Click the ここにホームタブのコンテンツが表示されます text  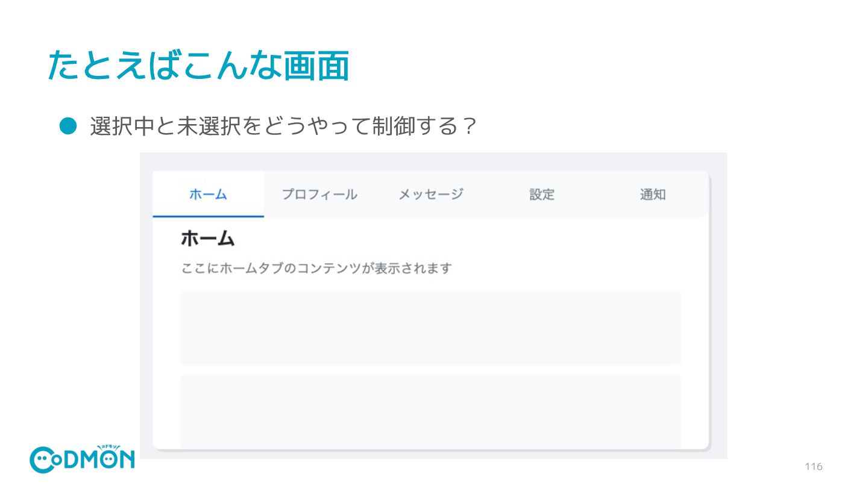pos(316,268)
